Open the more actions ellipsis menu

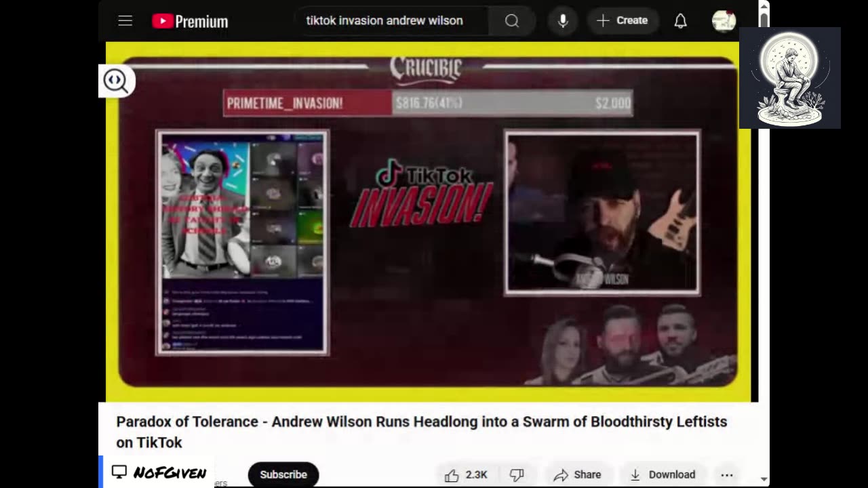727,475
